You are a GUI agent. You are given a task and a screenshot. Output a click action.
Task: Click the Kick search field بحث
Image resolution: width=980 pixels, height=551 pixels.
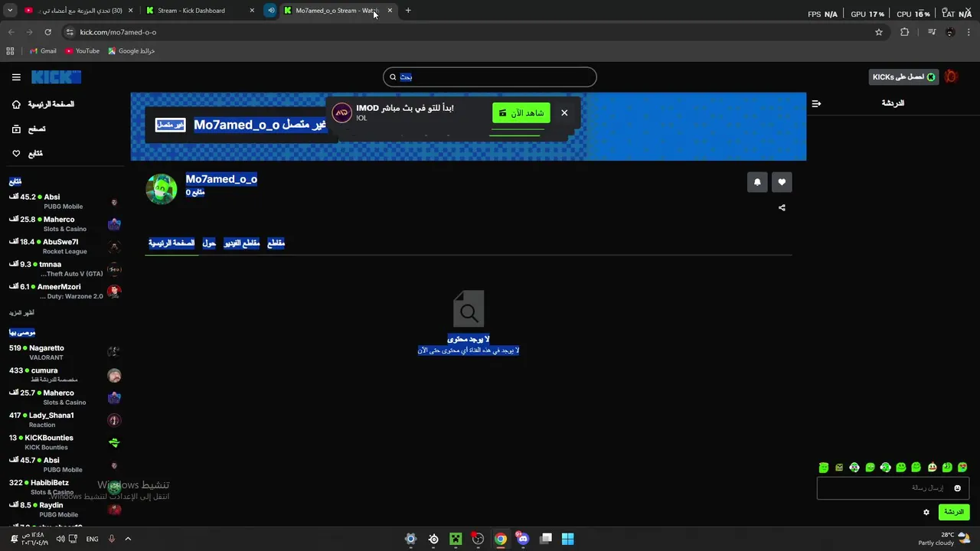(489, 77)
